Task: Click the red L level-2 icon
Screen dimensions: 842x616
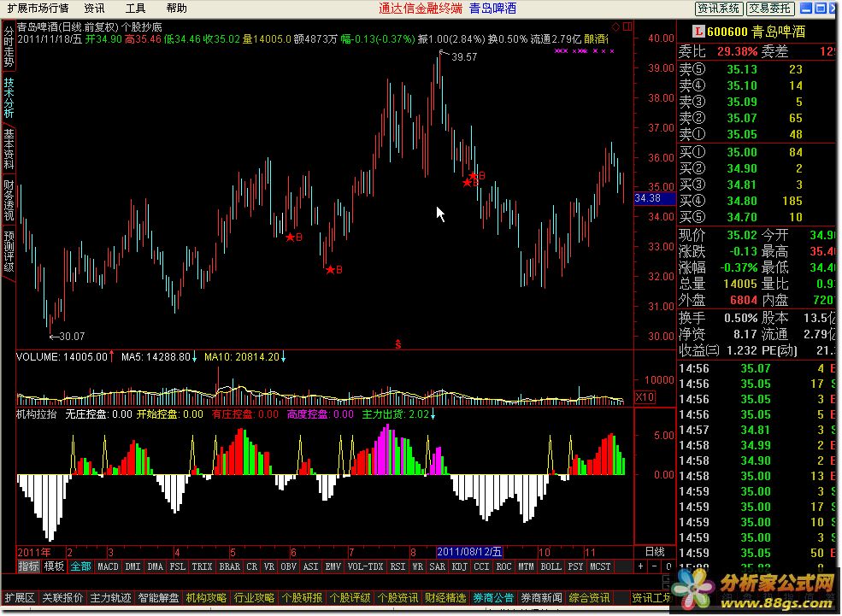Action: (698, 32)
